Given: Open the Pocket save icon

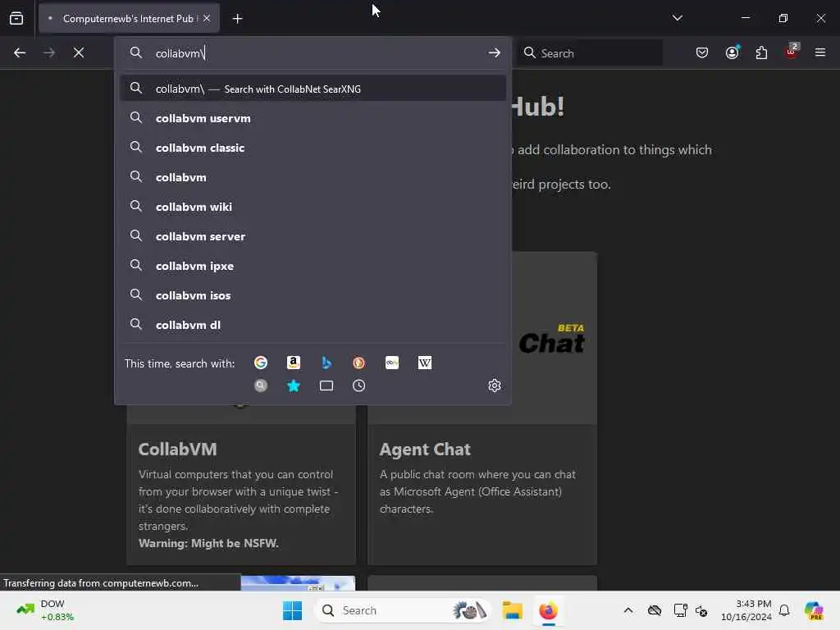Looking at the screenshot, I should tap(702, 52).
